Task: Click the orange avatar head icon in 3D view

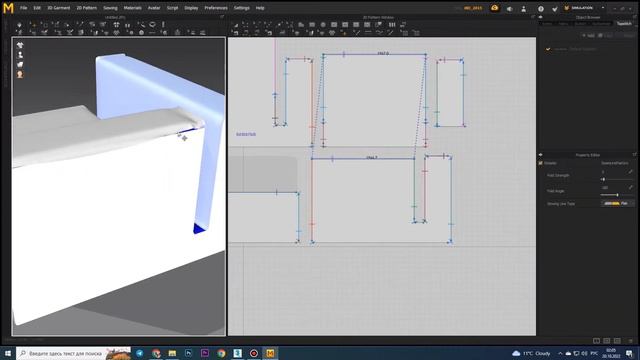Action: coord(20,74)
